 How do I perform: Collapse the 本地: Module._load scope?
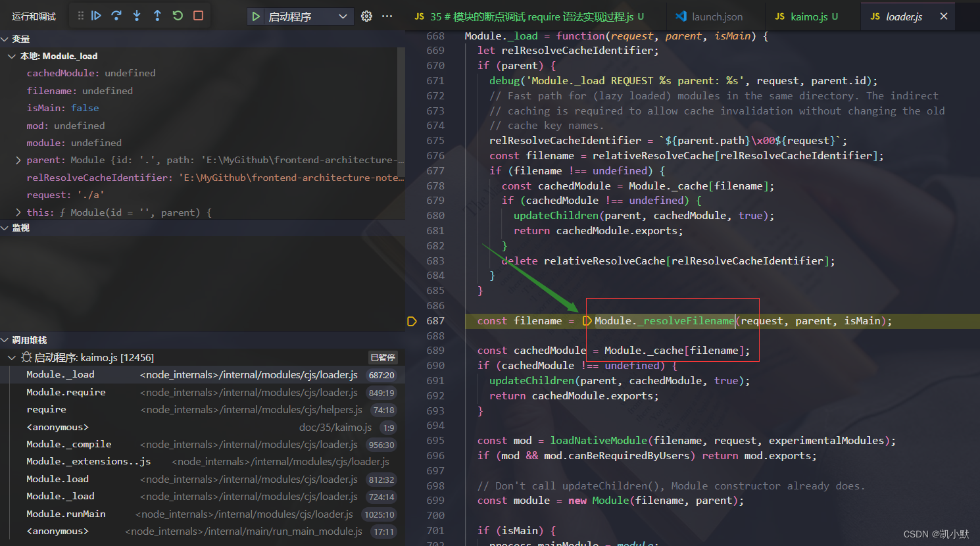(x=12, y=56)
